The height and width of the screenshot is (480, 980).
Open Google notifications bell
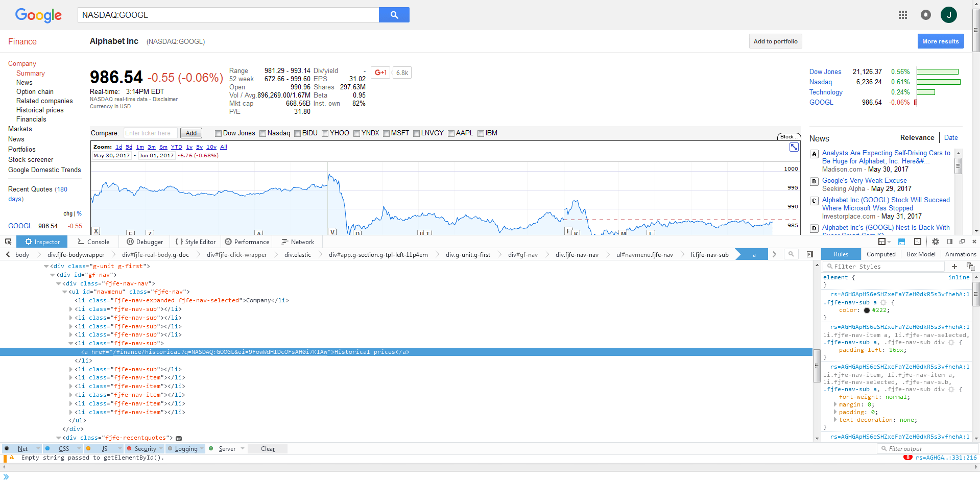pyautogui.click(x=926, y=15)
